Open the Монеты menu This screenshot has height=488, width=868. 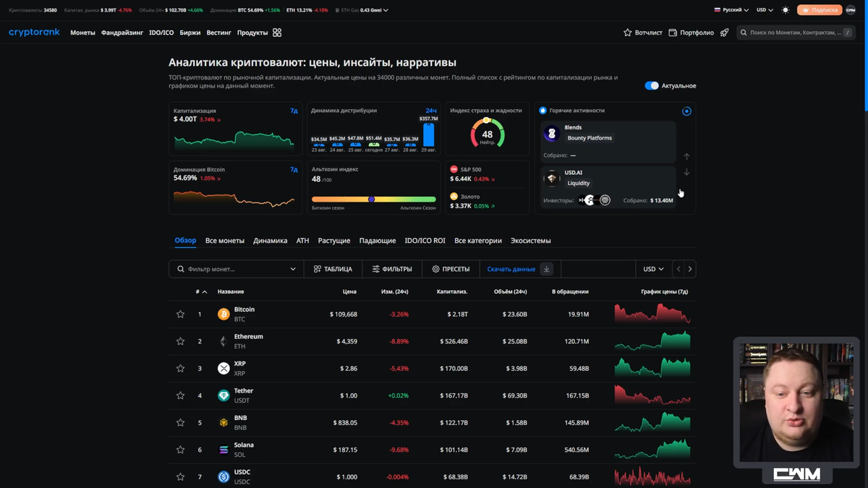pyautogui.click(x=82, y=33)
